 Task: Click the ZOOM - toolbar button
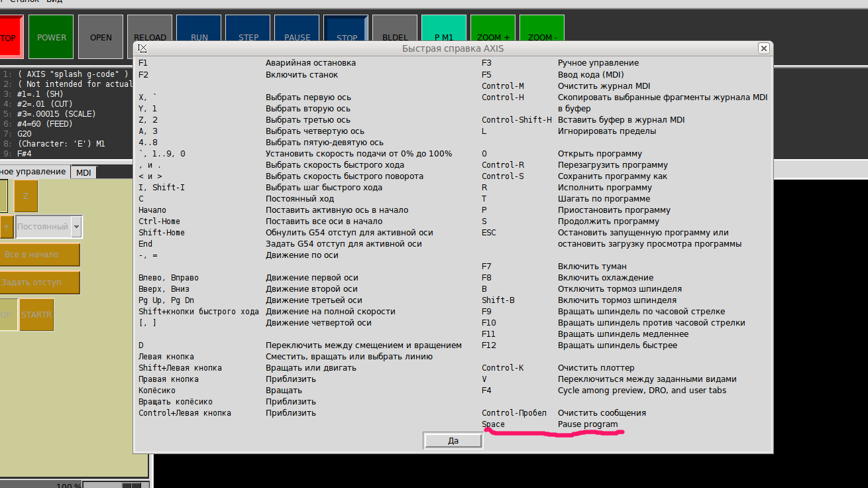pyautogui.click(x=542, y=37)
